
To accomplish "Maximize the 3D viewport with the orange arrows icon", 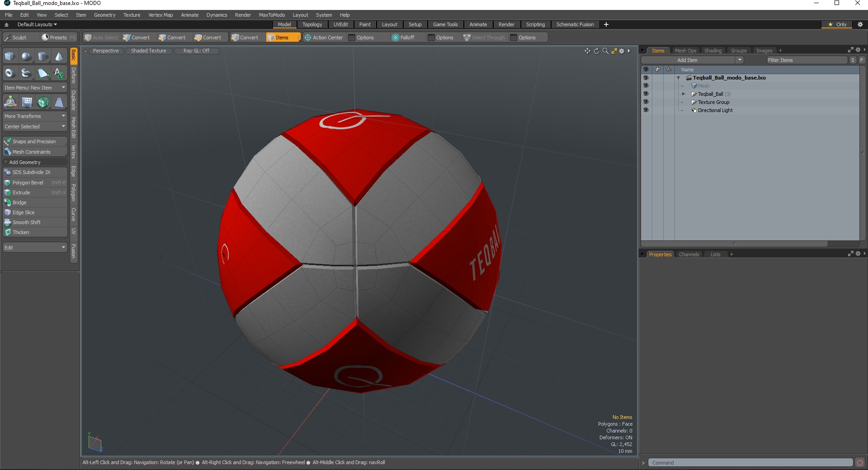I will (x=614, y=51).
